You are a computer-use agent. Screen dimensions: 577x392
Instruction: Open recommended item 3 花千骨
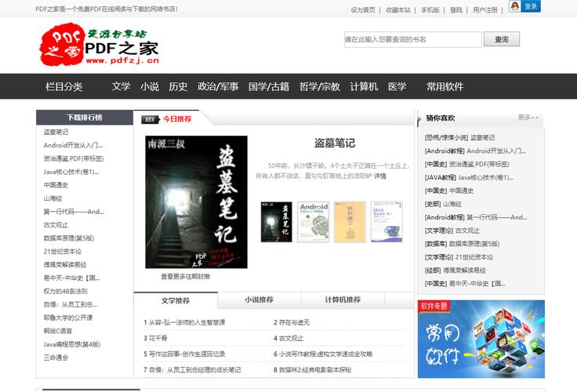click(x=155, y=338)
